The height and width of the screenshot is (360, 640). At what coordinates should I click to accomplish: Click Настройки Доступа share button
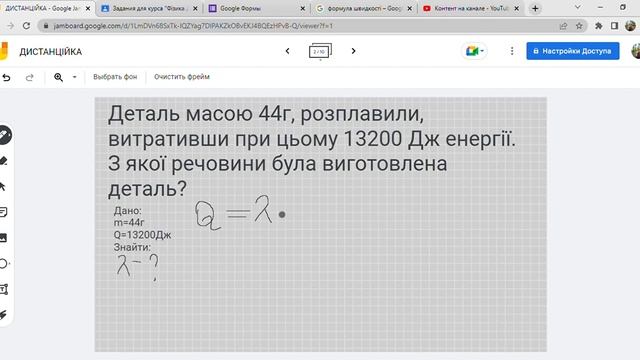coord(573,51)
